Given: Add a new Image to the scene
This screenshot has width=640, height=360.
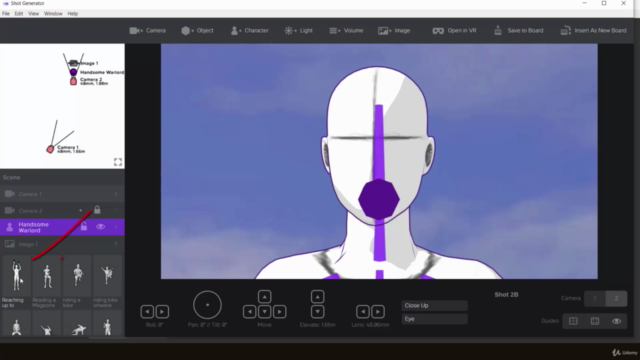Looking at the screenshot, I should tap(394, 31).
